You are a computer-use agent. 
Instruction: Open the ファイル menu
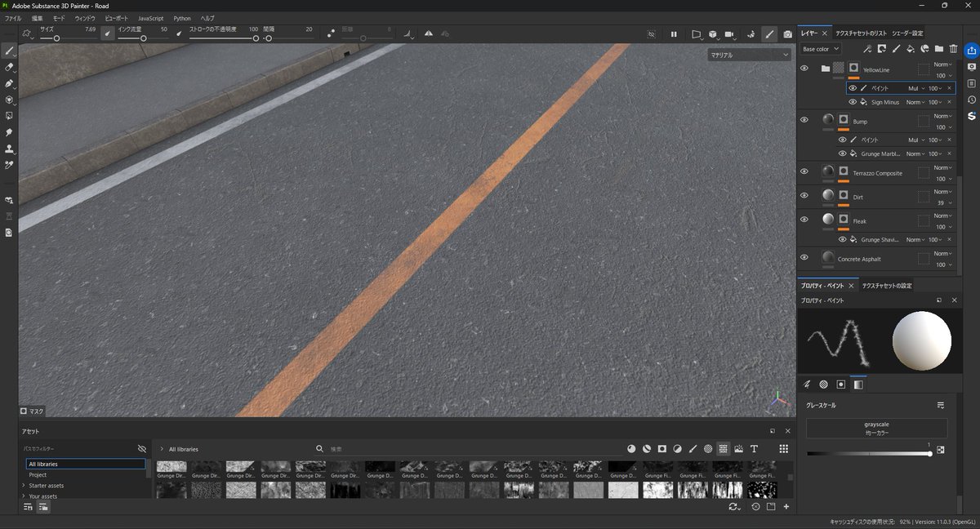coord(11,18)
